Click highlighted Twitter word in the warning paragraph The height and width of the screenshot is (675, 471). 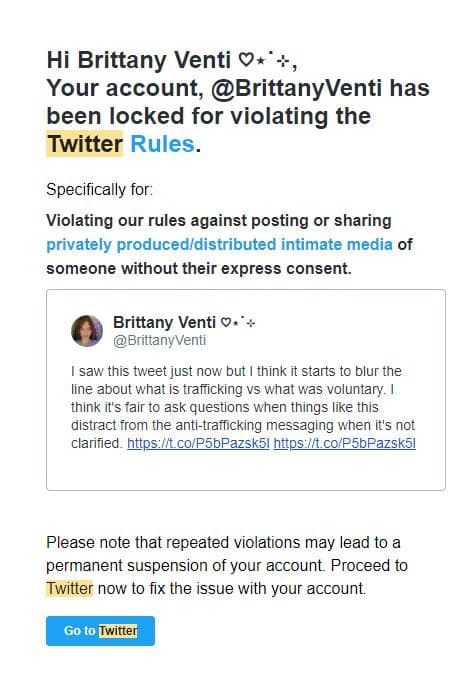(x=69, y=588)
